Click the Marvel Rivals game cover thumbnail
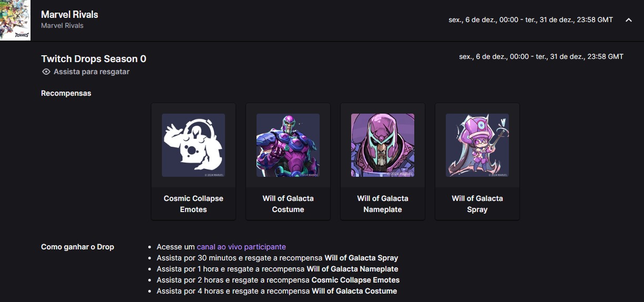This screenshot has width=644, height=302. pos(15,20)
